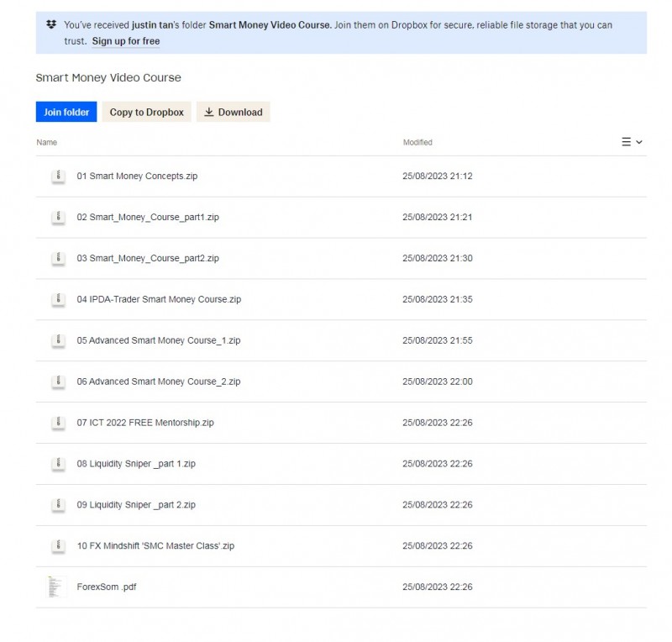The image size is (672, 642).
Task: Open 02 Smart_Money_Course_part1.zip file
Action: pos(148,217)
